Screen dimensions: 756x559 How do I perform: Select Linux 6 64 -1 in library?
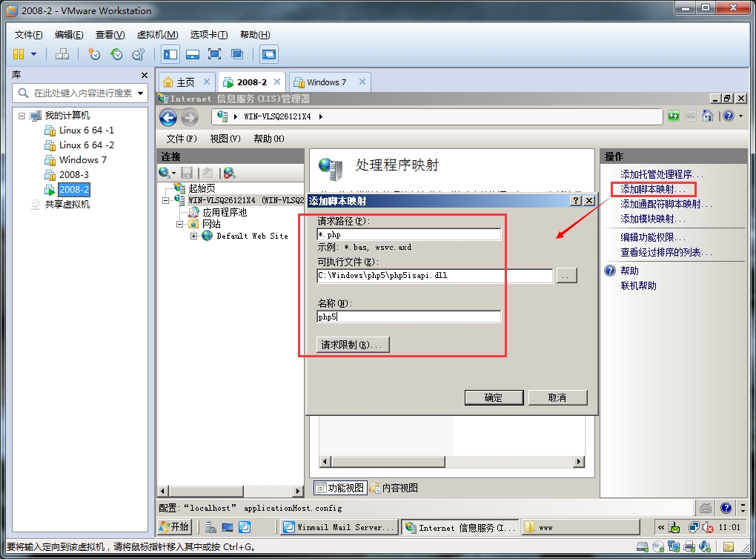tap(86, 130)
